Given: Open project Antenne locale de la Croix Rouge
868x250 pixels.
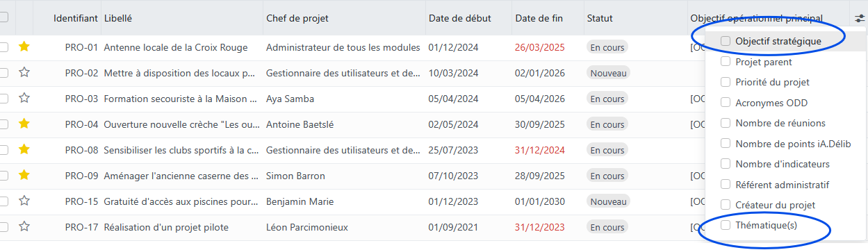Looking at the screenshot, I should pyautogui.click(x=176, y=47).
